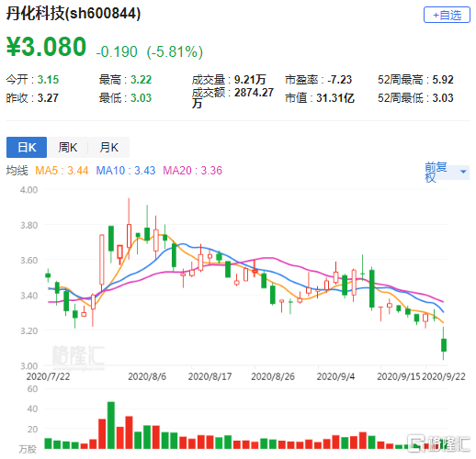Click the 2020/8/17 date axis label
Image resolution: width=476 pixels, height=459 pixels.
(210, 376)
